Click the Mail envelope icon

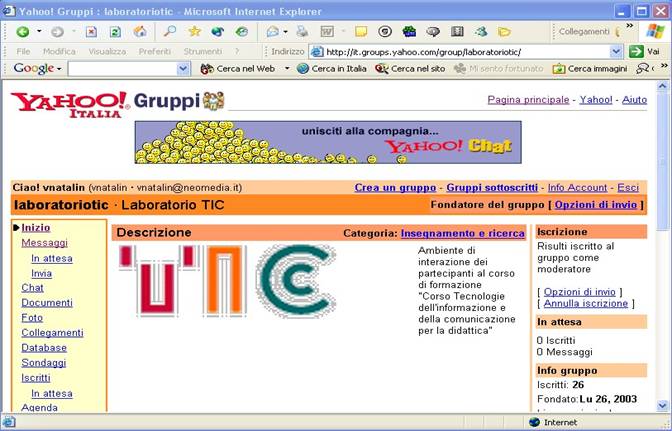coord(273,32)
